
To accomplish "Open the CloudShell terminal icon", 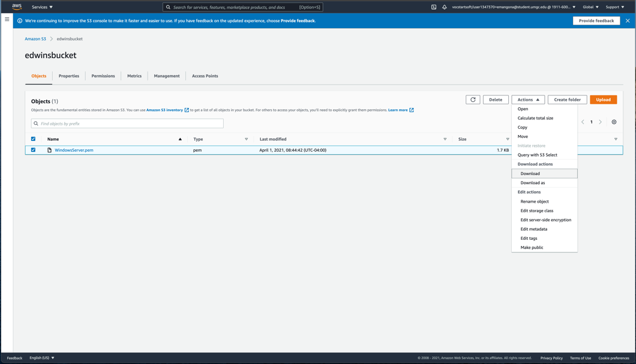I will click(x=434, y=7).
